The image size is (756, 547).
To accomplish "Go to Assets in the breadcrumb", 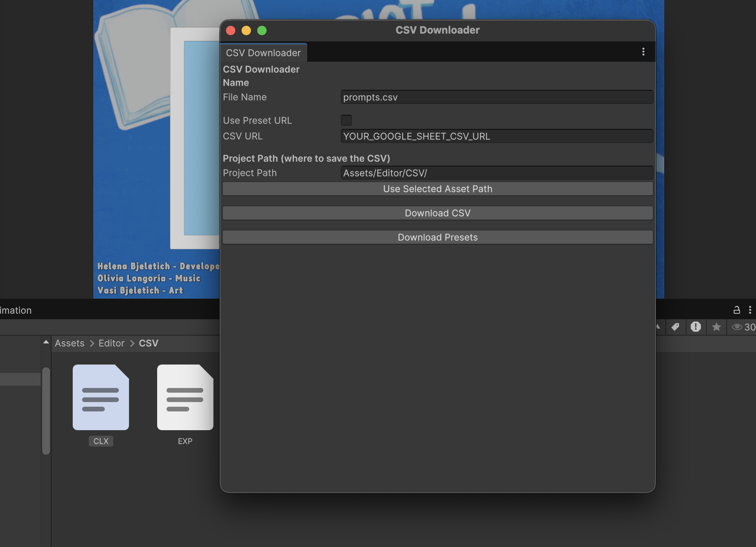I will 70,343.
